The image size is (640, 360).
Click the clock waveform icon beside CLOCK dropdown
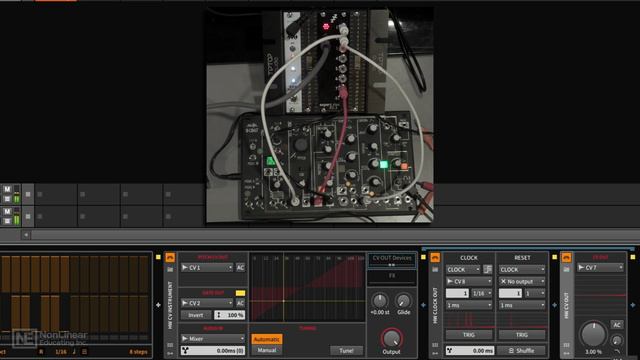(487, 269)
